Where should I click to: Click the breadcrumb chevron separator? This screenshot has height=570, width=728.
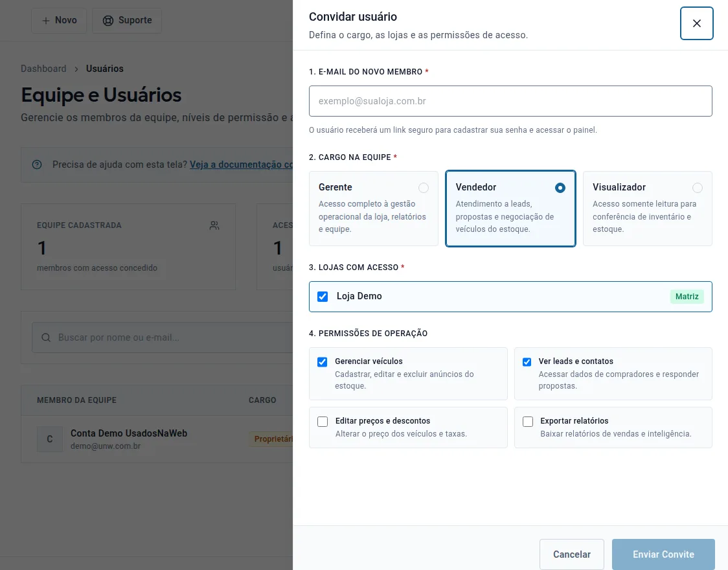[76, 69]
